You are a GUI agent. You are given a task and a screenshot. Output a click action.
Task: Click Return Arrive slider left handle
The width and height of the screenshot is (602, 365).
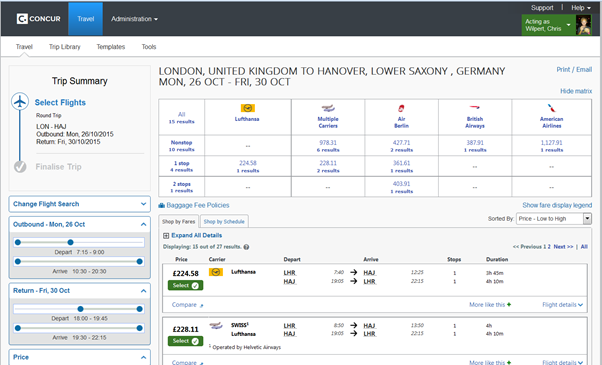click(18, 328)
